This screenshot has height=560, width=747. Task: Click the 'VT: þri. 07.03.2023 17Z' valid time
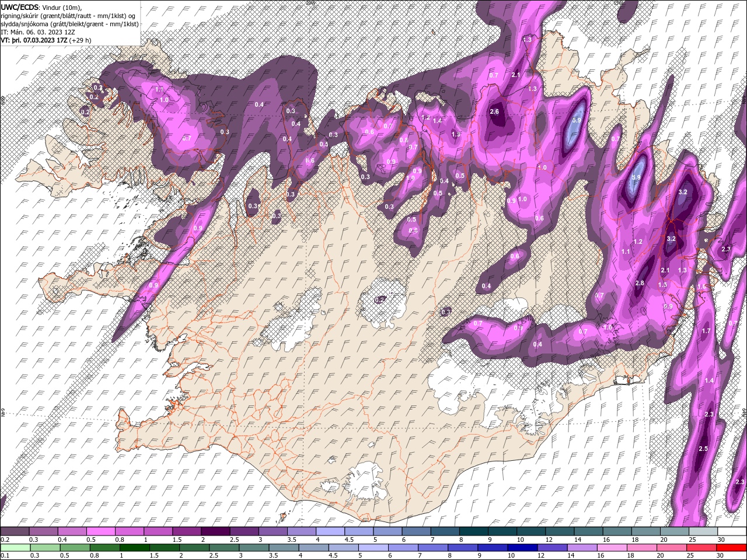(x=34, y=41)
